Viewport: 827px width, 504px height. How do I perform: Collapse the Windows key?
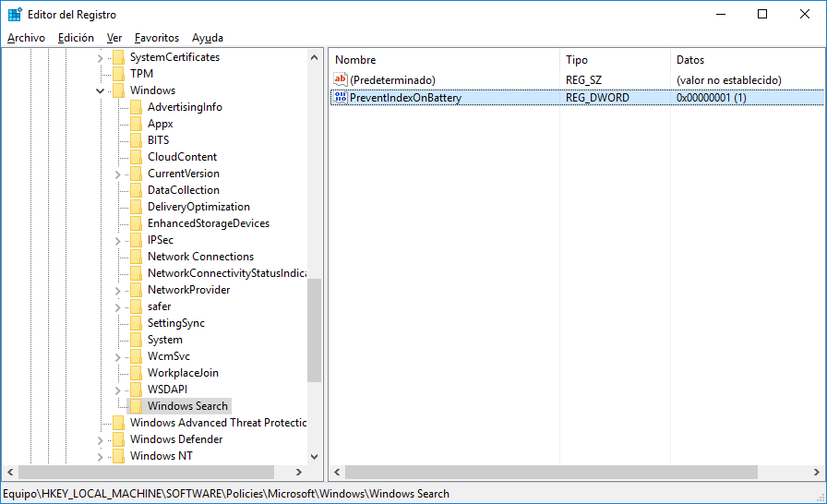101,90
